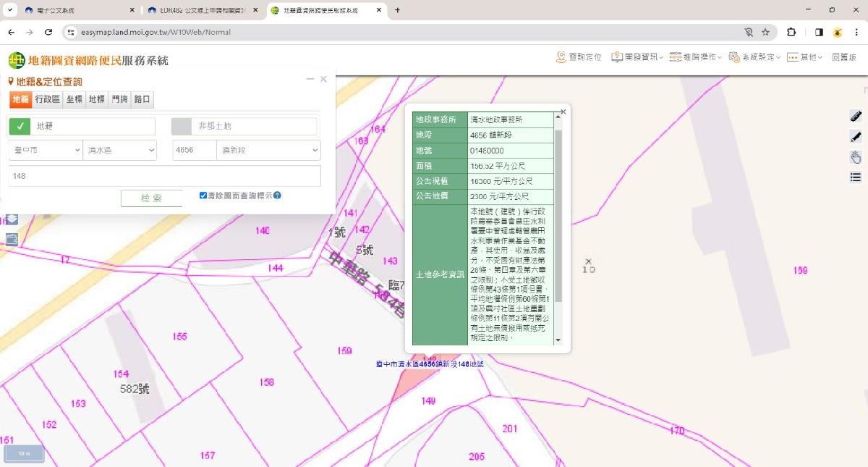Click the 清水地政事務所 cell in popup
This screenshot has width=868, height=467.
(510, 119)
